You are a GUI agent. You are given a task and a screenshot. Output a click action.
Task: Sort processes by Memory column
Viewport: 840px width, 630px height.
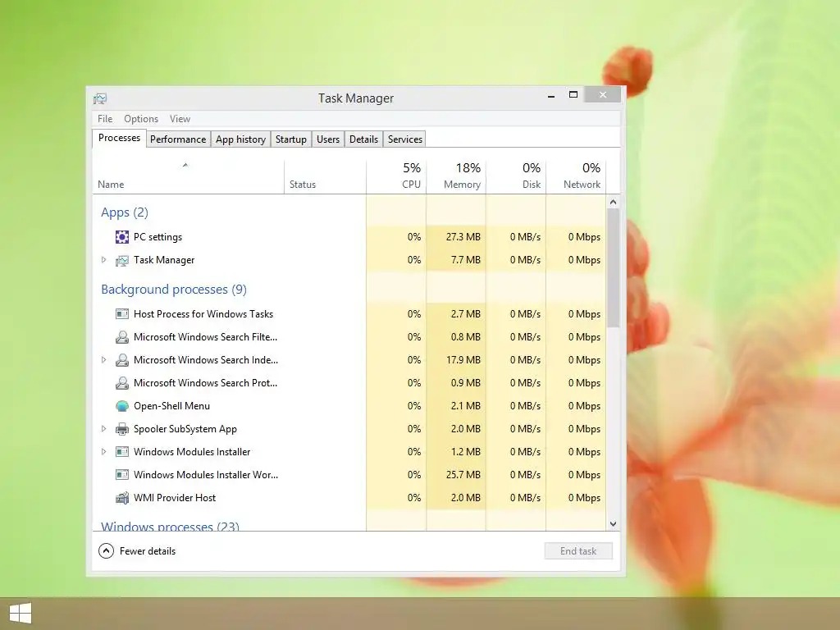(456, 177)
